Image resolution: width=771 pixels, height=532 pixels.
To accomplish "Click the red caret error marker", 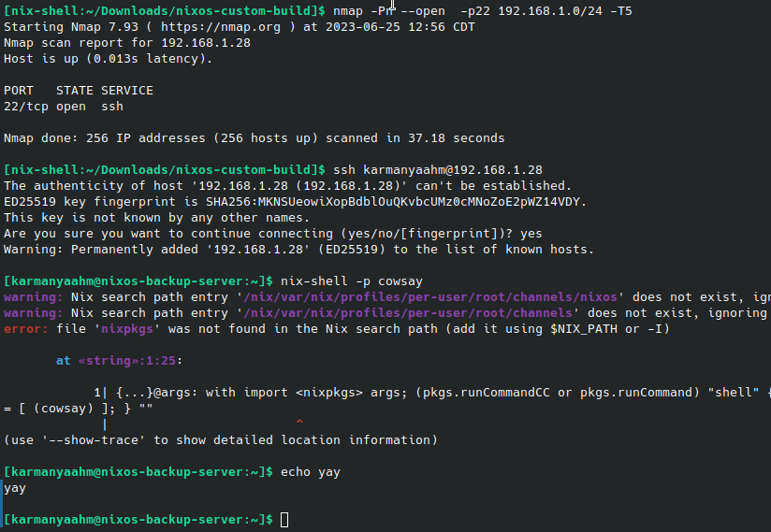I will 299,424.
